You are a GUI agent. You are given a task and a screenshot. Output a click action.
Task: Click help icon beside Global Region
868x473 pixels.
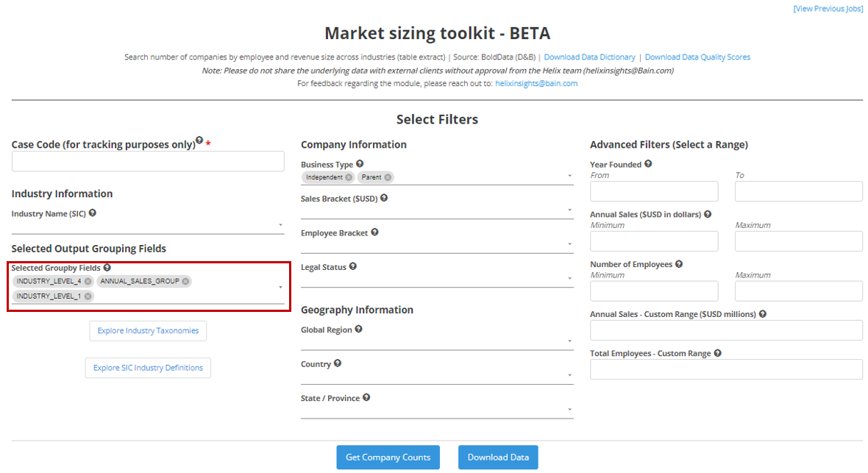point(358,330)
